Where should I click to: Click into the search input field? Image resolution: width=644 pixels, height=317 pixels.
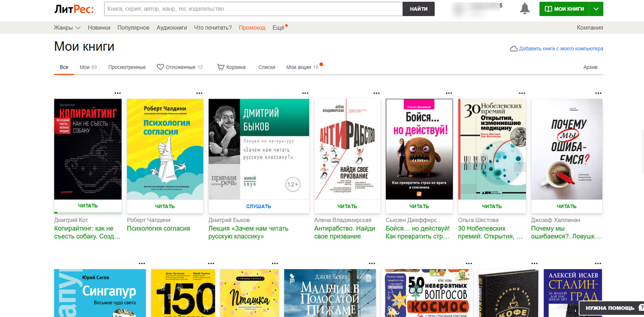[253, 9]
